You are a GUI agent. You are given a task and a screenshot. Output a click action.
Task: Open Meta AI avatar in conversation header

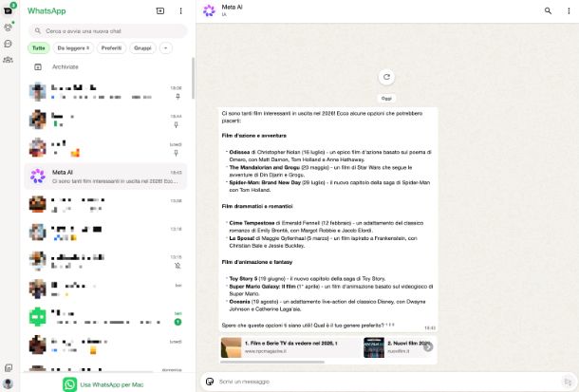pyautogui.click(x=209, y=10)
